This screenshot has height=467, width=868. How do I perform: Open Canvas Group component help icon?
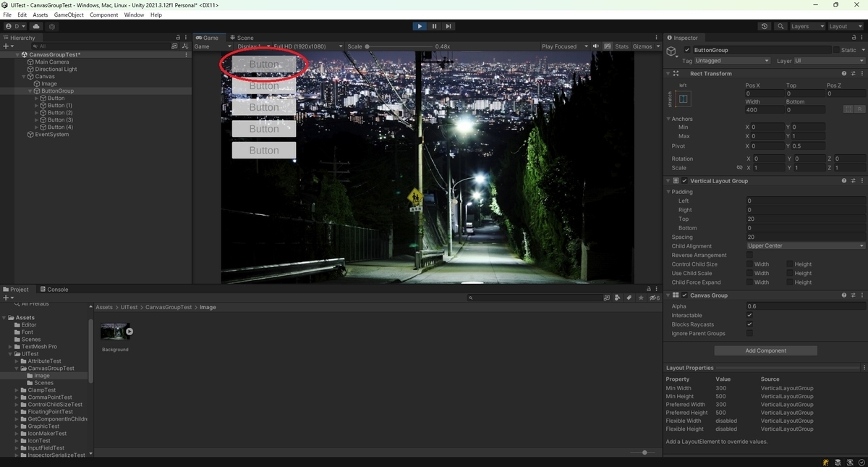pos(843,295)
